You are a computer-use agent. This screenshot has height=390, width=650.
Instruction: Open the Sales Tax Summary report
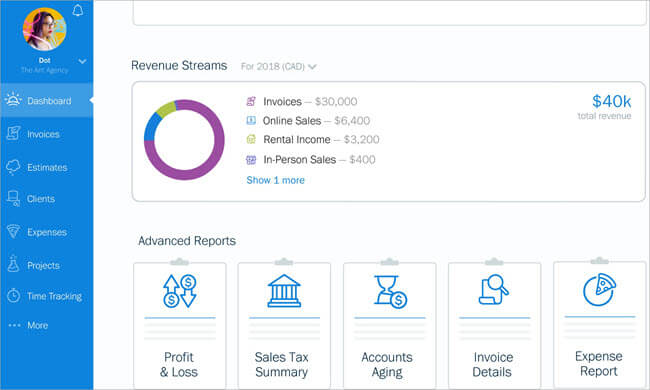(x=284, y=325)
